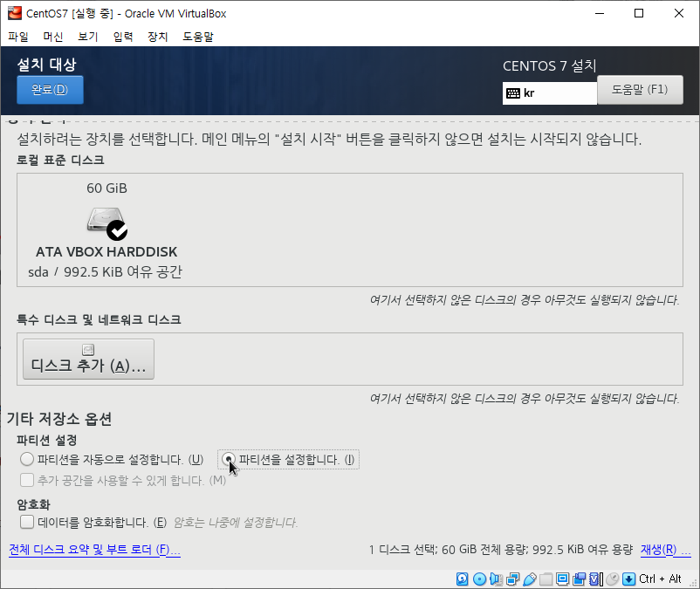Open the 도움말 menu
The image size is (700, 589).
[198, 37]
